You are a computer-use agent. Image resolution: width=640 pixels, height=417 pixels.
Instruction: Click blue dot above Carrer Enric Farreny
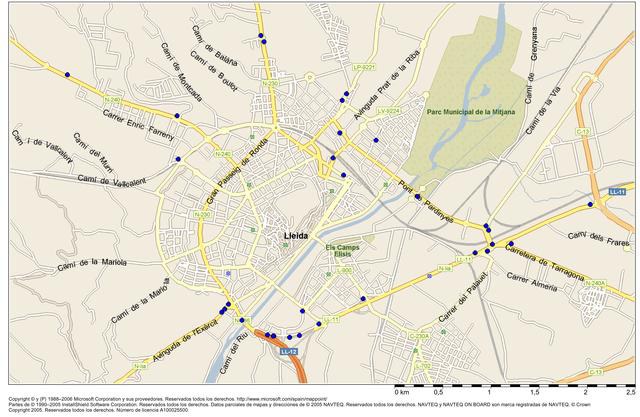pyautogui.click(x=67, y=75)
